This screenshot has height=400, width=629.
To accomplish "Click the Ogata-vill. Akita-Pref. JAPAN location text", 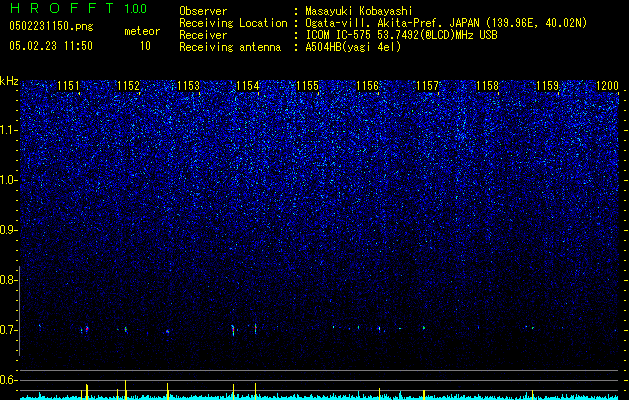I will tap(445, 23).
